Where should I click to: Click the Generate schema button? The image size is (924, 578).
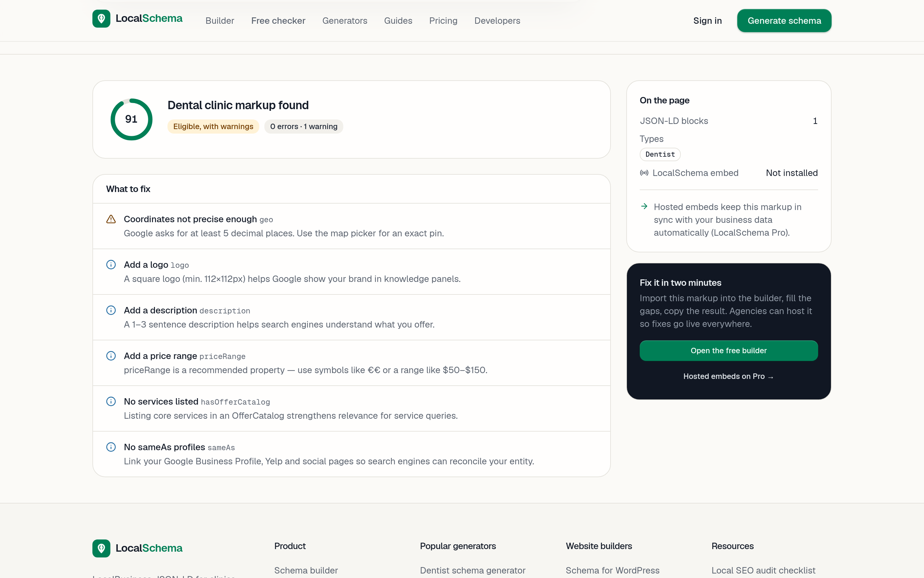click(784, 21)
